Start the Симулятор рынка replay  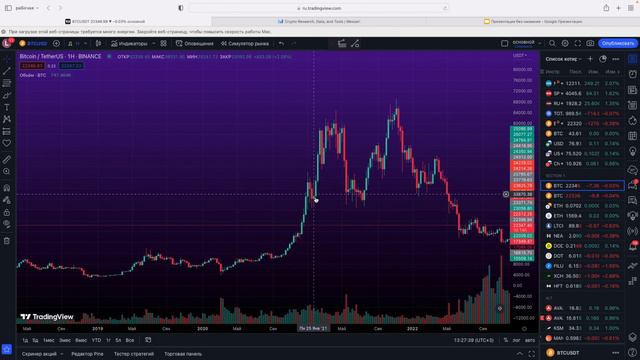(x=245, y=43)
